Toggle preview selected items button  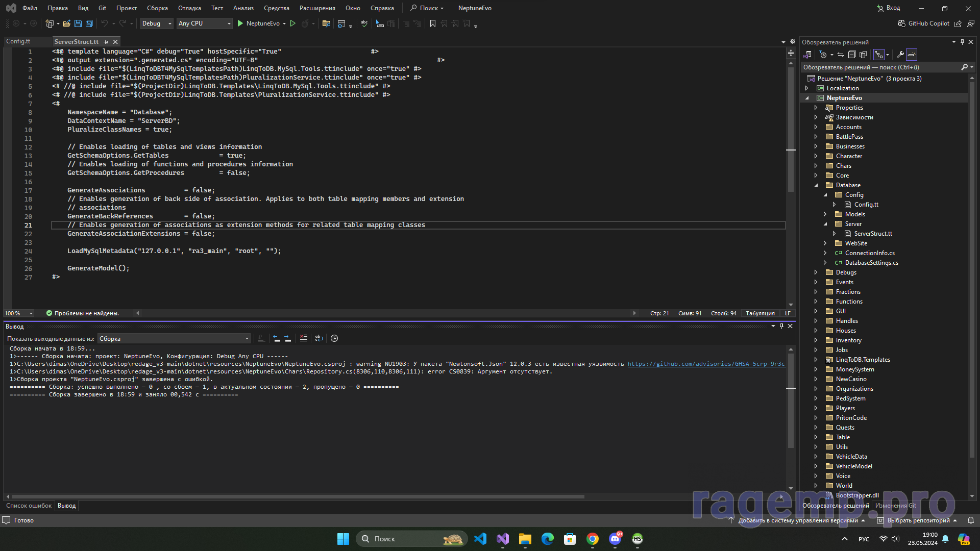point(912,55)
